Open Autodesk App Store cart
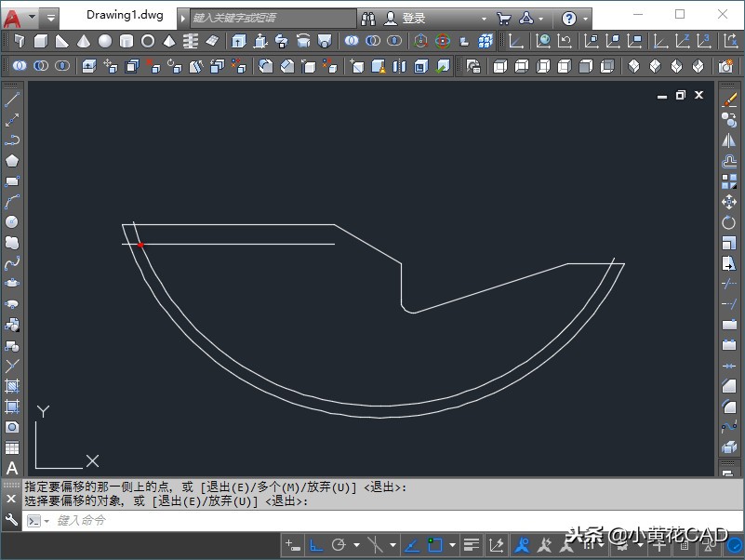This screenshot has width=745, height=560. pos(503,19)
